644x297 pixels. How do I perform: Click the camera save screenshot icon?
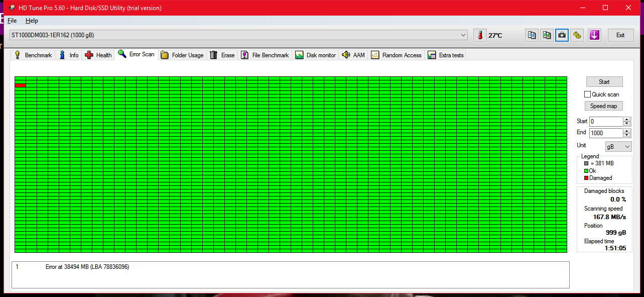(562, 35)
